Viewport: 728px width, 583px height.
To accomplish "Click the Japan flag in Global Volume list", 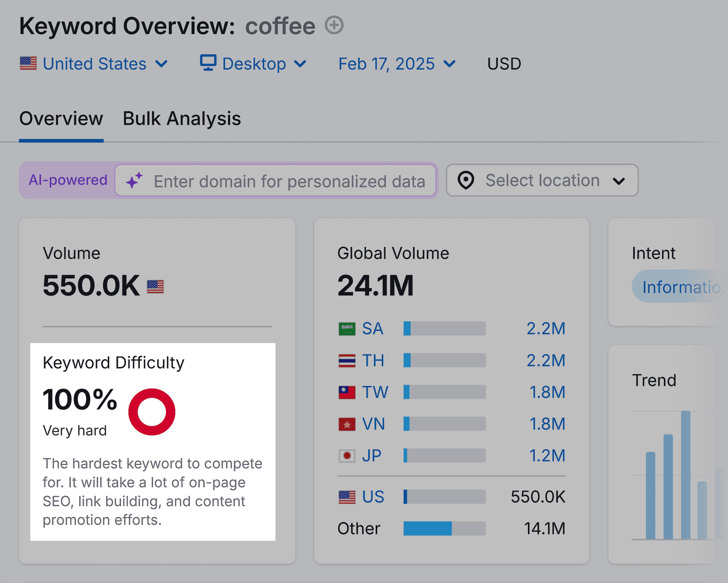I will 347,455.
